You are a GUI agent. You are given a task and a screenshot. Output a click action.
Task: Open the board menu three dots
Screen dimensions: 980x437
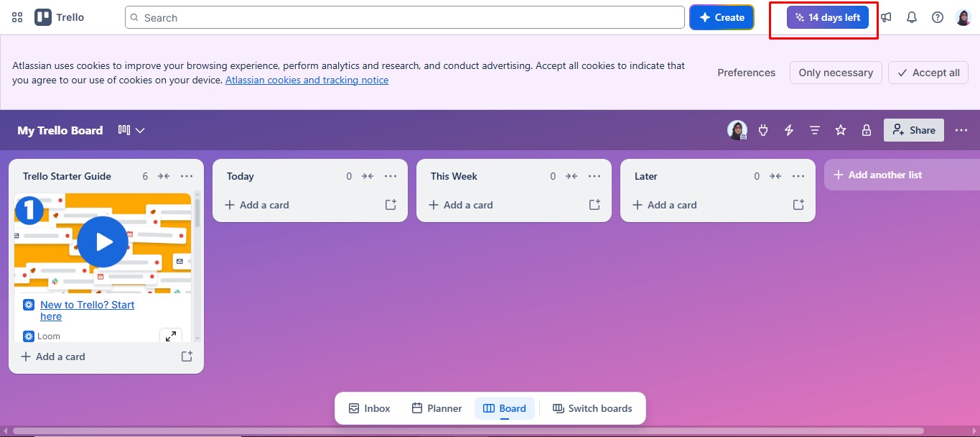[x=961, y=130]
